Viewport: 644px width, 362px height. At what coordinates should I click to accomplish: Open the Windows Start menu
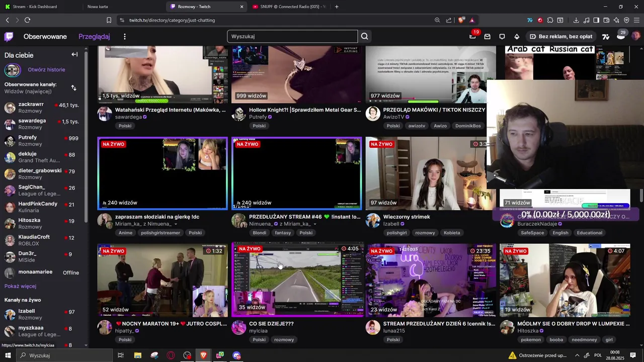pos(8,355)
